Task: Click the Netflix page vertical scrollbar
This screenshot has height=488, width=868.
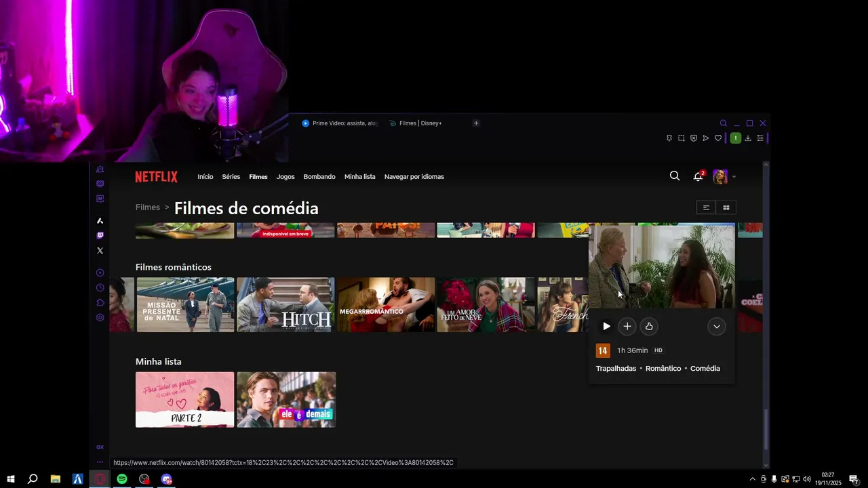Action: (766, 429)
